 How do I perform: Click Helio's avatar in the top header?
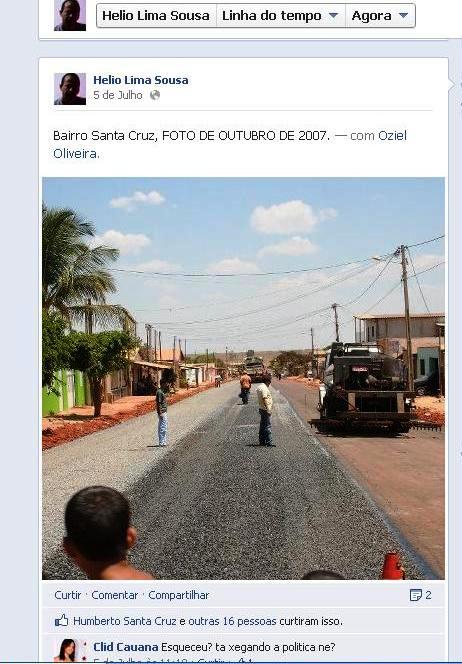[x=70, y=15]
